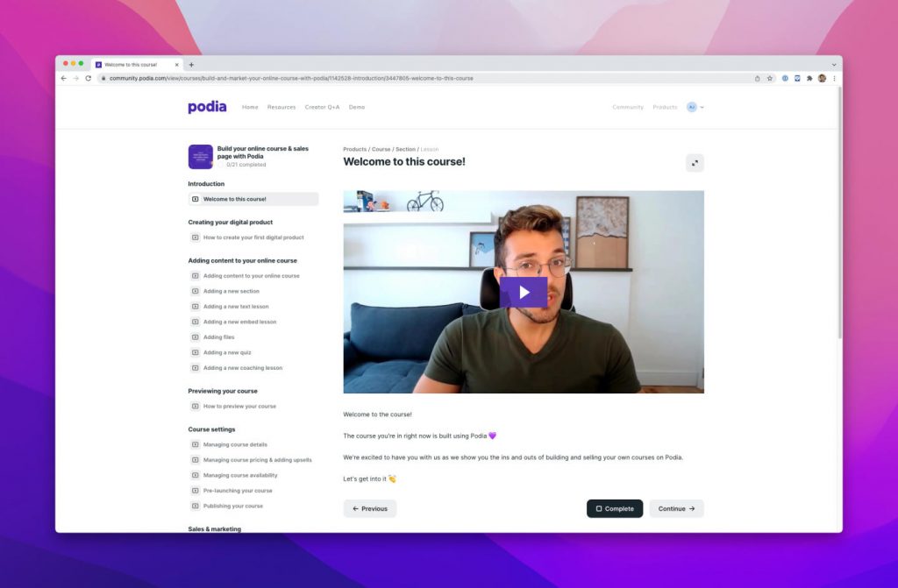898x588 pixels.
Task: Expand lesson to fullscreen view
Action: [695, 163]
